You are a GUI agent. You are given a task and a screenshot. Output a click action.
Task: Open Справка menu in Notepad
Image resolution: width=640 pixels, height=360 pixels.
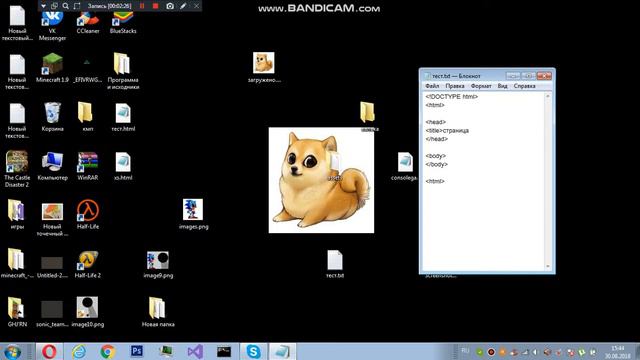click(524, 86)
